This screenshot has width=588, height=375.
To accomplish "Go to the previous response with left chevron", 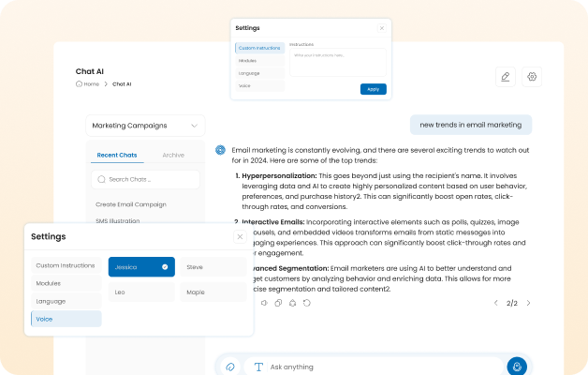I will coord(496,303).
